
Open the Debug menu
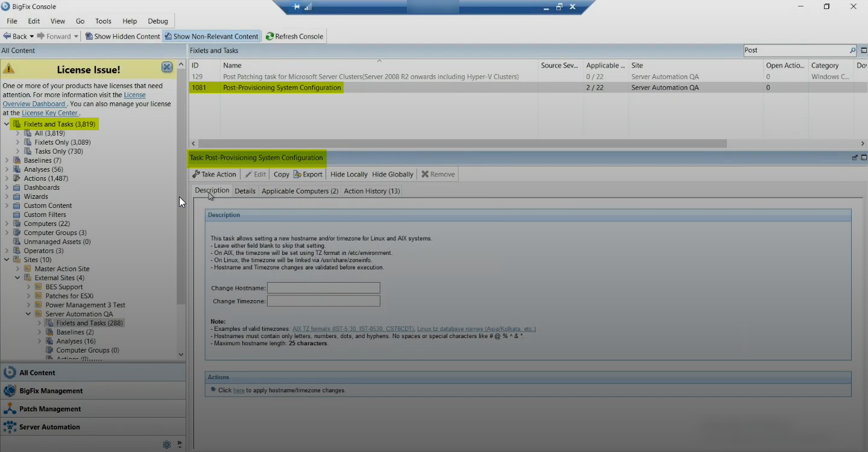[x=158, y=21]
